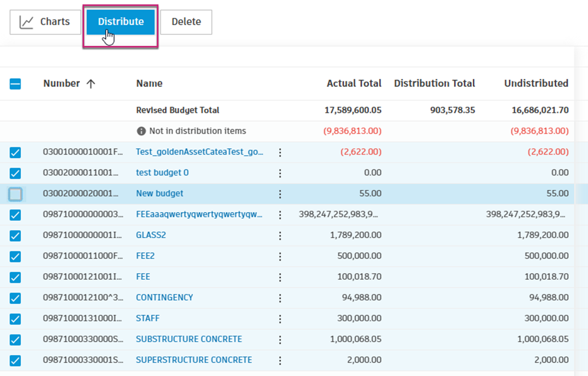Click the Actual Total column header
Screen dimensions: 588x376
point(354,84)
